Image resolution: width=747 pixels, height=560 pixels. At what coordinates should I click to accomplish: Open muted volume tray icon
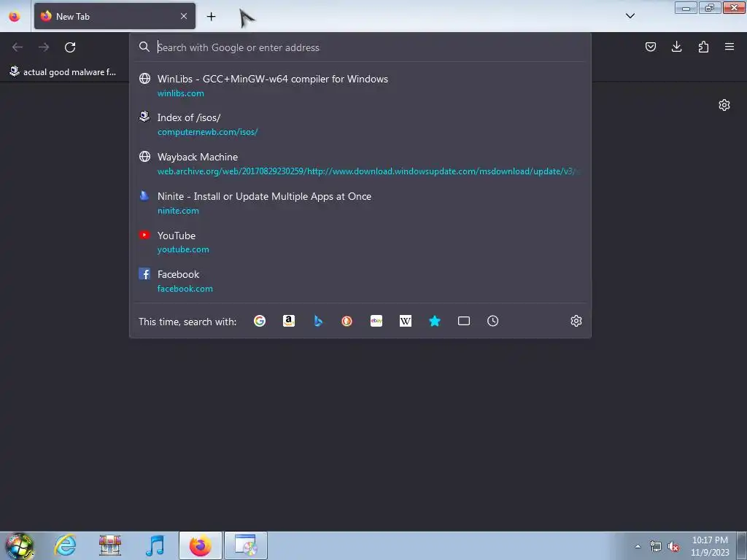click(673, 546)
